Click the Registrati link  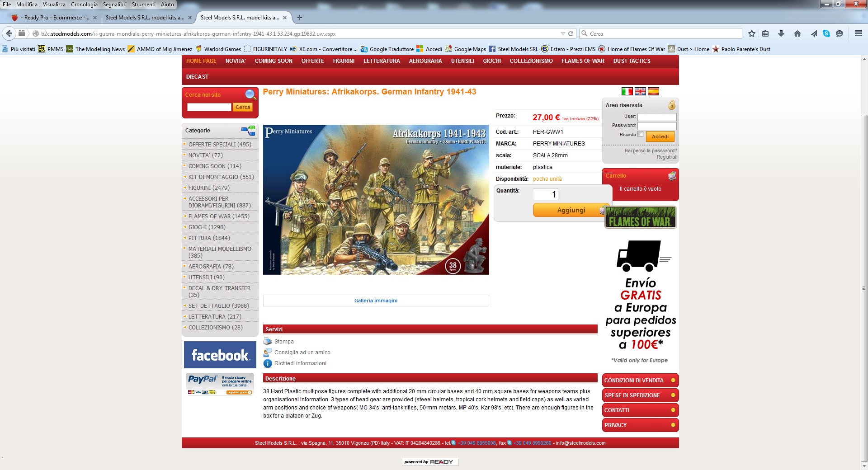pyautogui.click(x=667, y=157)
